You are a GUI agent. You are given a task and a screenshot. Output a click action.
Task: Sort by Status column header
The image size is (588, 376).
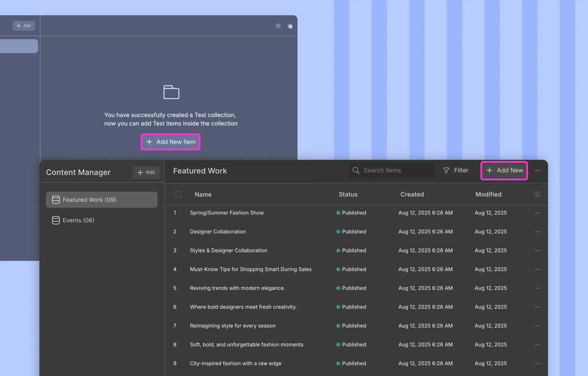click(348, 194)
